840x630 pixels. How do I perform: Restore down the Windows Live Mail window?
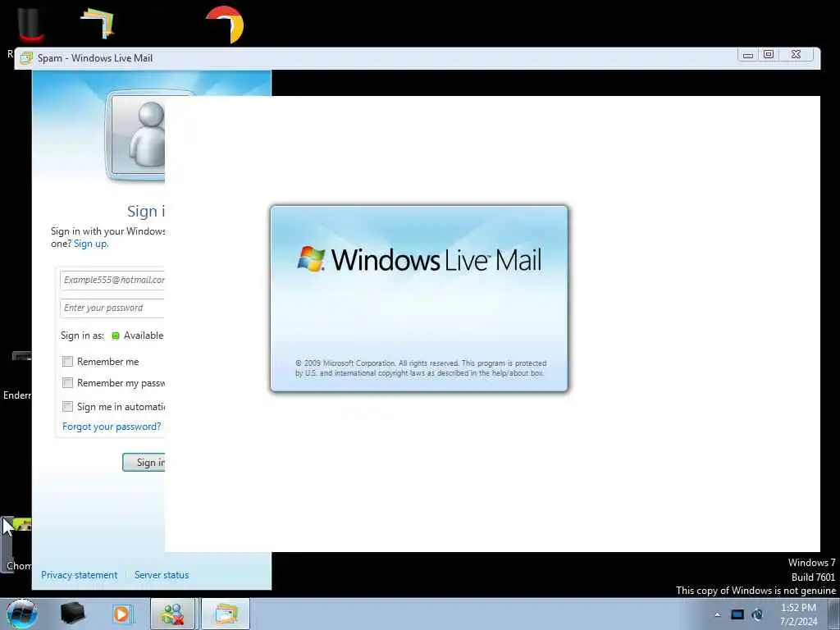768,55
